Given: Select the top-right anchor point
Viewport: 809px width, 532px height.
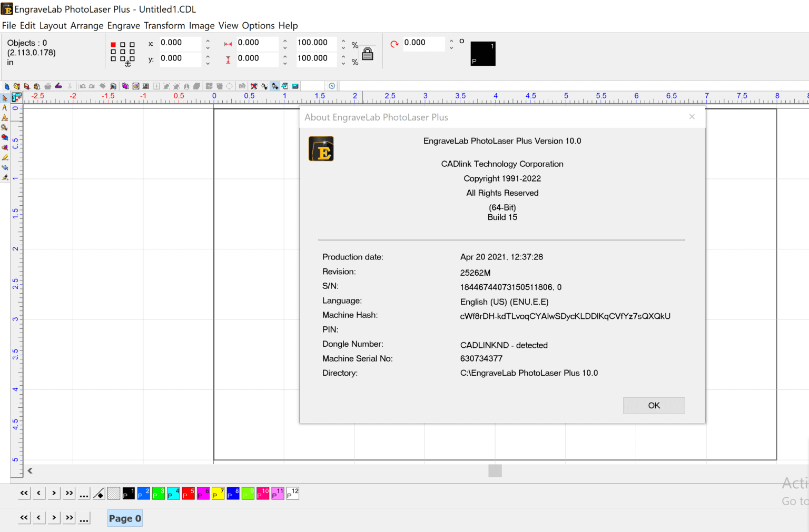Looking at the screenshot, I should click(x=132, y=45).
